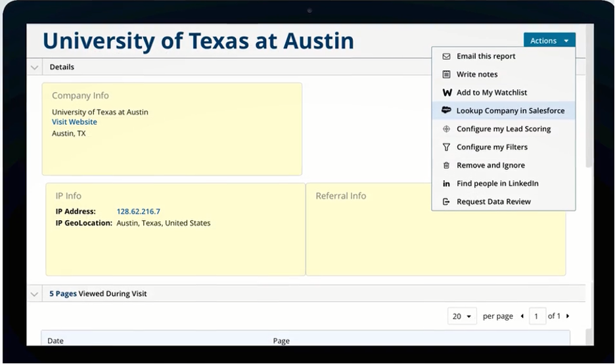Click the 5 Pages link
The image size is (615, 364).
63,294
